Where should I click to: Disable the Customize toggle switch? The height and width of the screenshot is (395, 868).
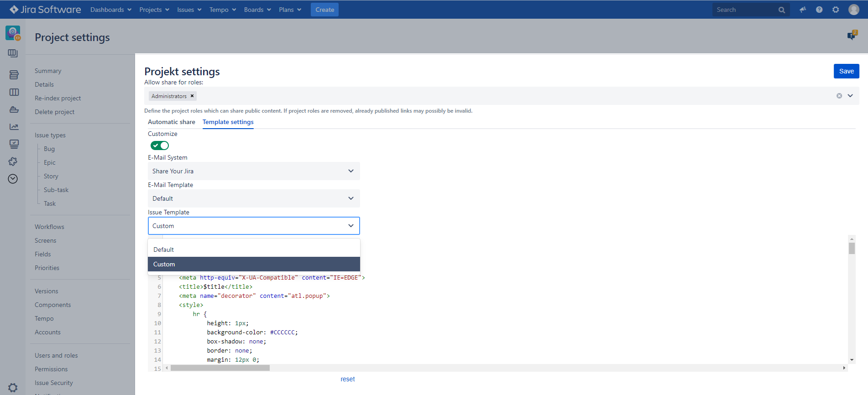coord(160,146)
